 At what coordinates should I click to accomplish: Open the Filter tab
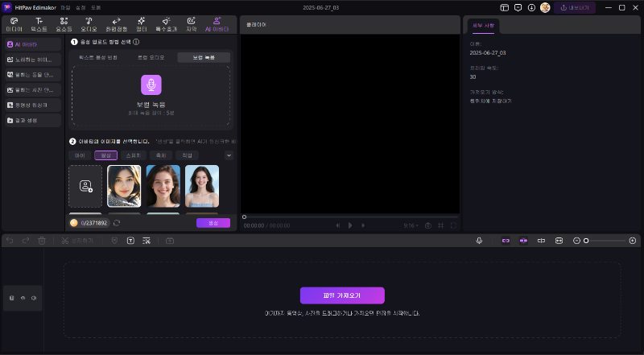pos(142,25)
